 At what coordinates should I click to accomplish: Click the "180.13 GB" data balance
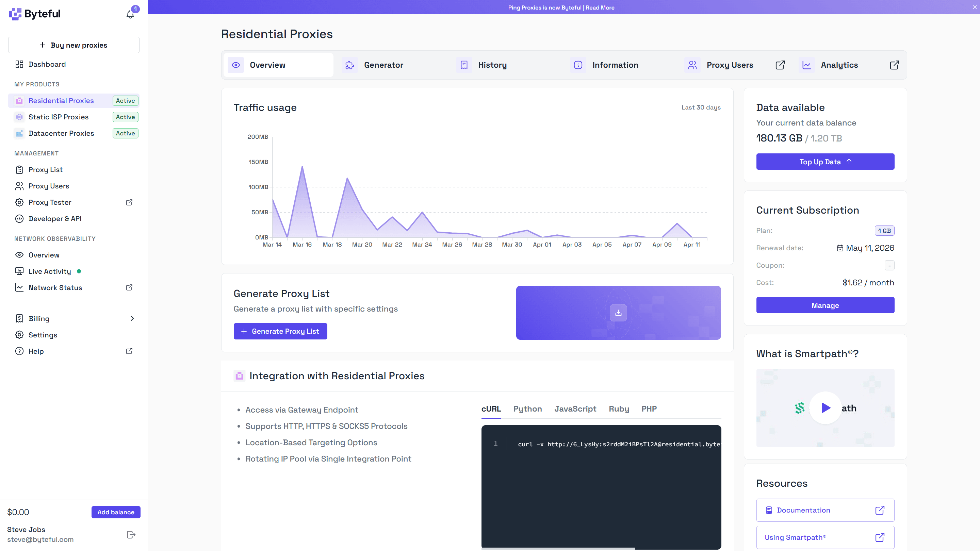(779, 138)
